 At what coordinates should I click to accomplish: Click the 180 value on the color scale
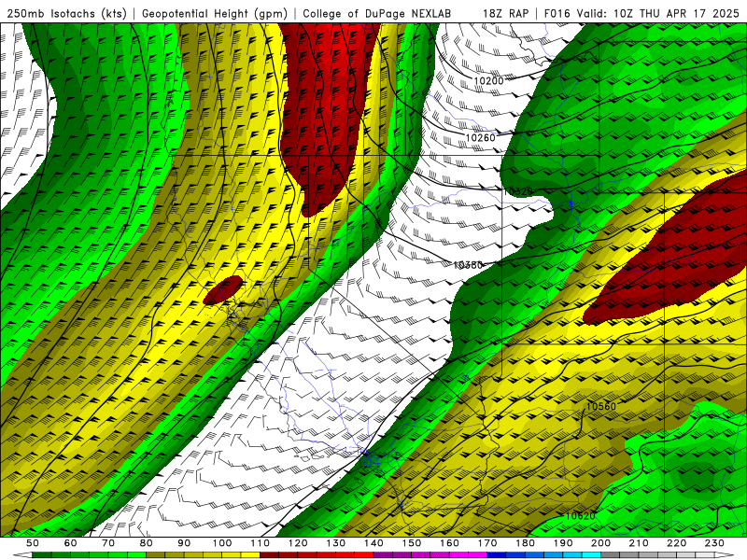525,543
